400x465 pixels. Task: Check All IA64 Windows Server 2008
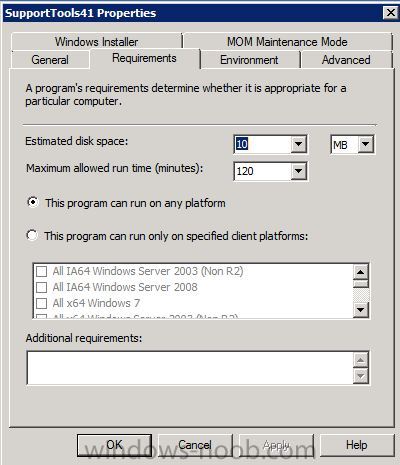pyautogui.click(x=42, y=287)
